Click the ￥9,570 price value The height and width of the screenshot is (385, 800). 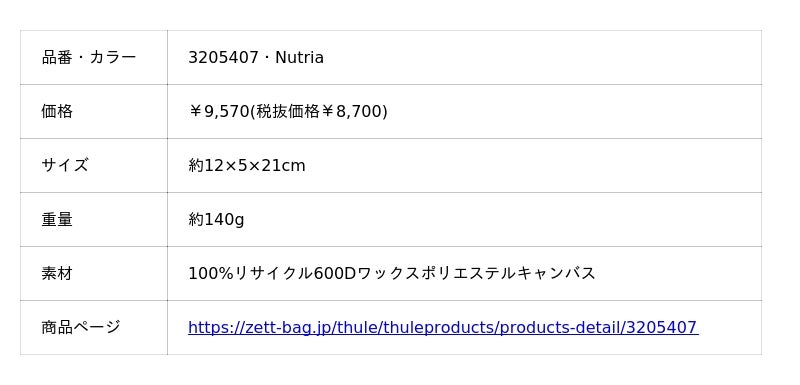[x=218, y=111]
